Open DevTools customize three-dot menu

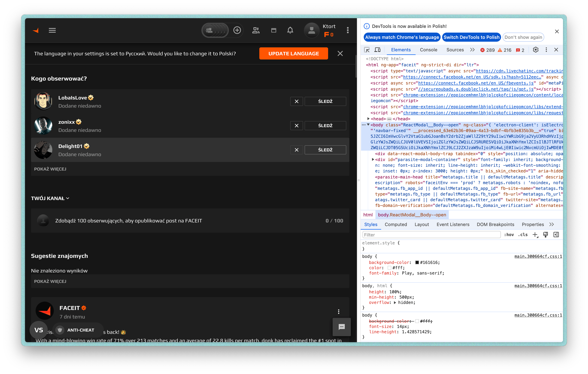(546, 50)
